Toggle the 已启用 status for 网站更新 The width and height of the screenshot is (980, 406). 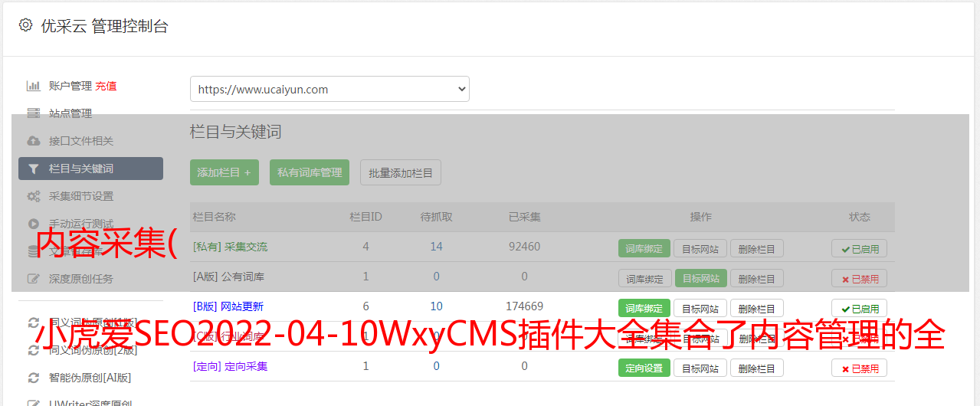tap(860, 308)
